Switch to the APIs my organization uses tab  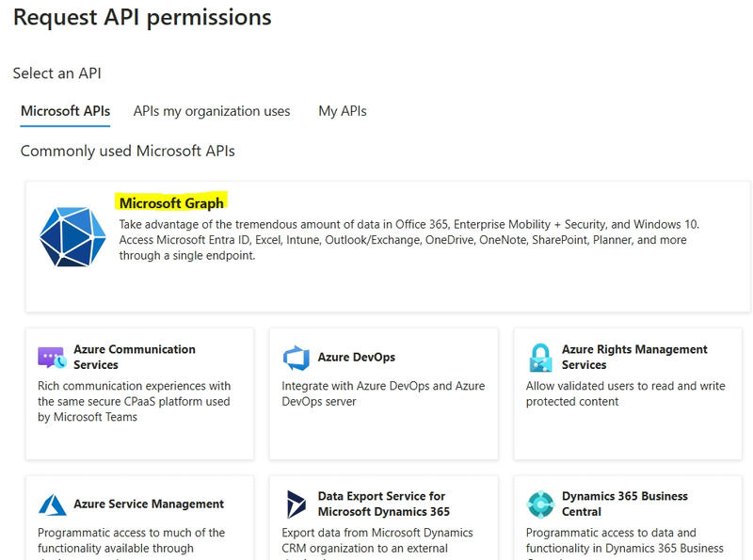click(x=212, y=110)
